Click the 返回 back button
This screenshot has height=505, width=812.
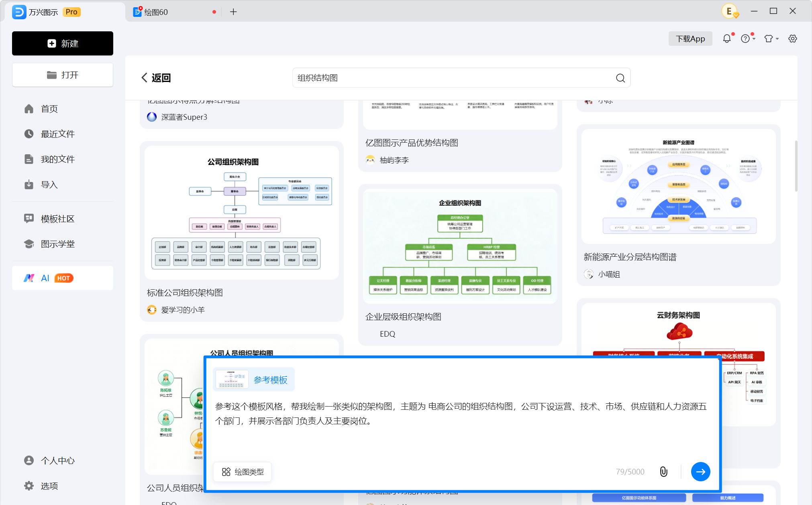tap(156, 78)
